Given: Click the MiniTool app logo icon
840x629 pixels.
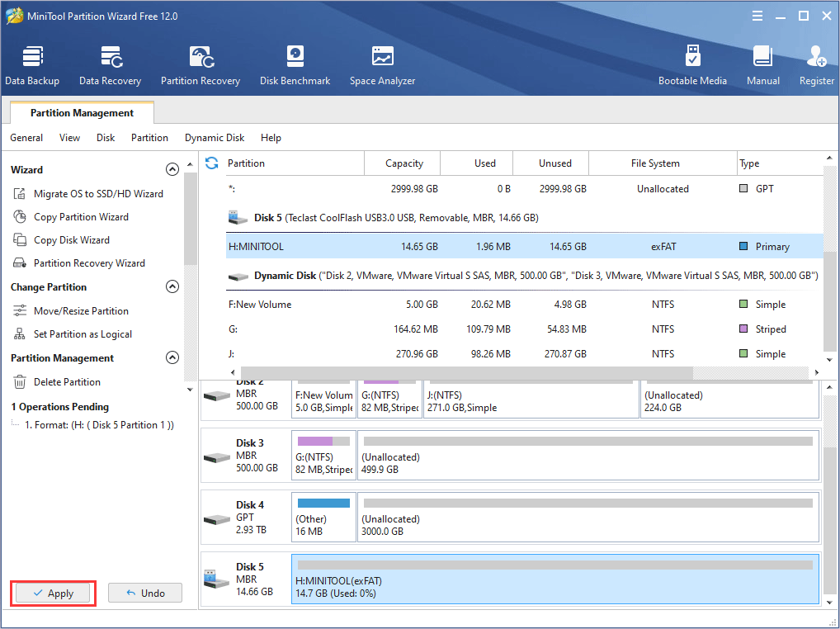Looking at the screenshot, I should tap(15, 16).
